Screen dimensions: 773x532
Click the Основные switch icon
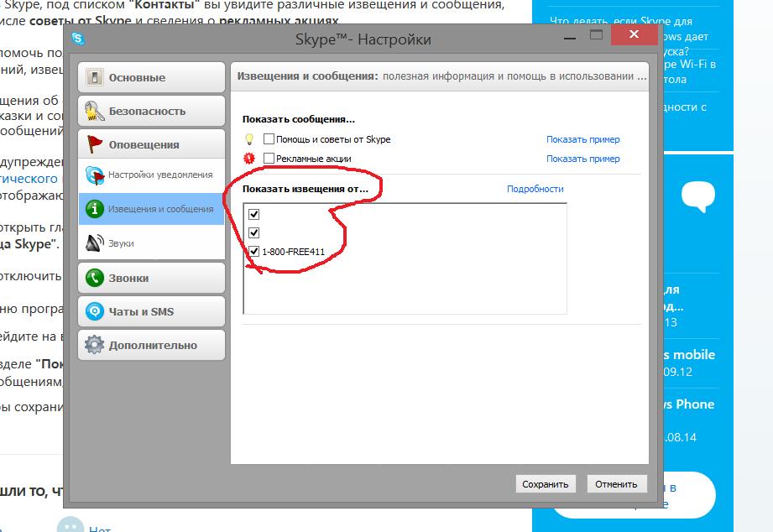tap(94, 77)
